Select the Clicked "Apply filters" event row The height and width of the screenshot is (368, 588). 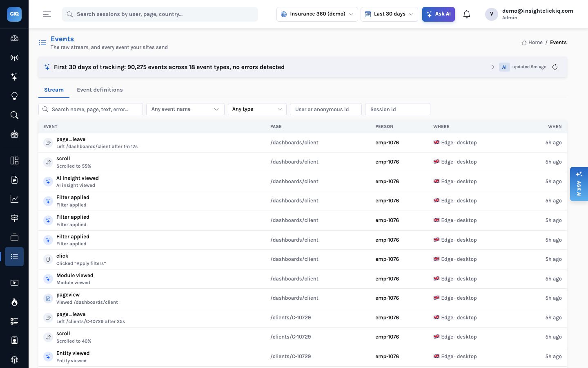[x=303, y=259]
